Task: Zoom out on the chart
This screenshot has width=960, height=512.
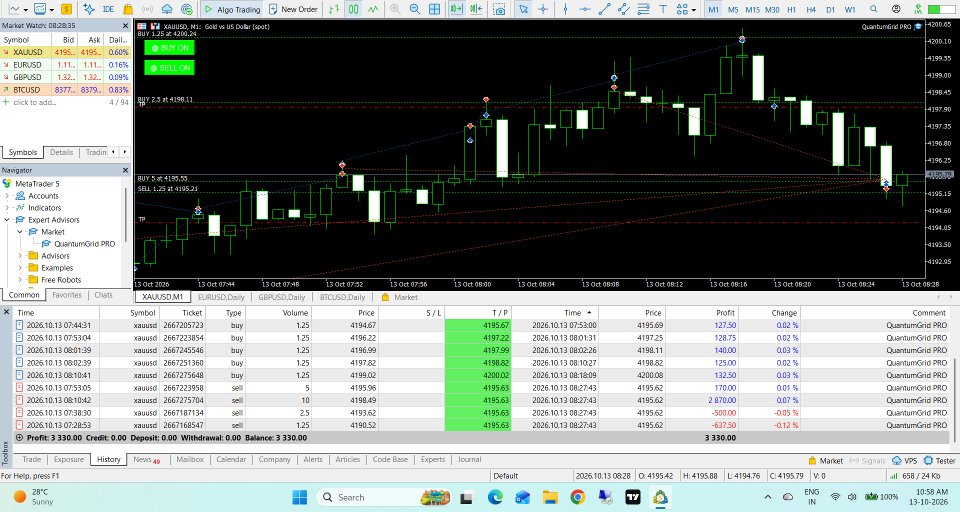Action: [x=414, y=9]
